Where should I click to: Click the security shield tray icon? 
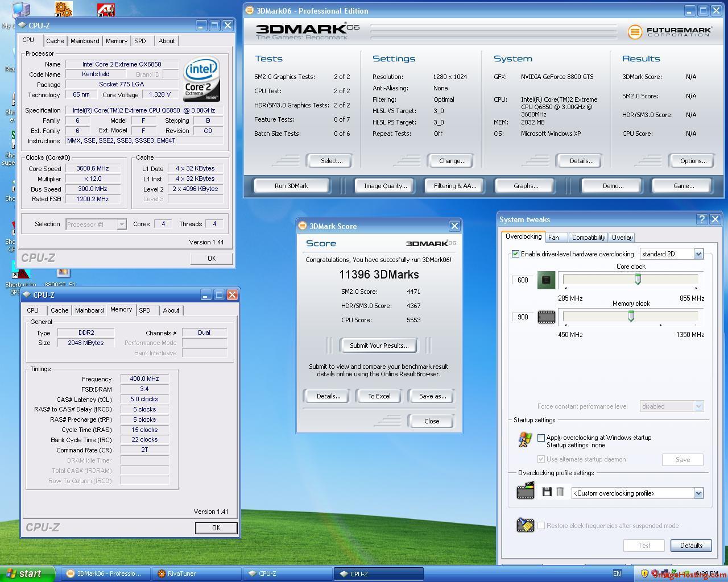pos(644,573)
